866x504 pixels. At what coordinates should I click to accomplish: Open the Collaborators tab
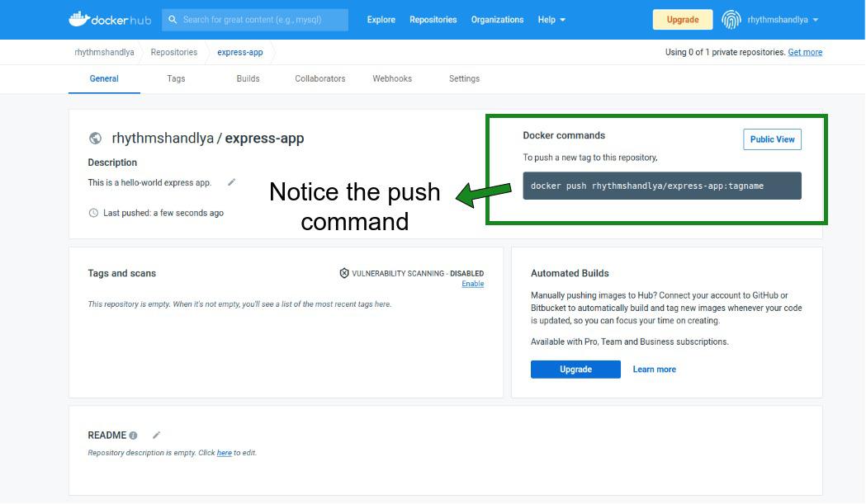(320, 78)
